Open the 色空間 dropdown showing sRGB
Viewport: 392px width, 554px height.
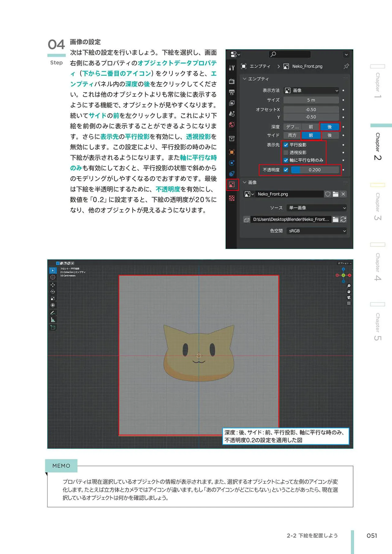[317, 231]
